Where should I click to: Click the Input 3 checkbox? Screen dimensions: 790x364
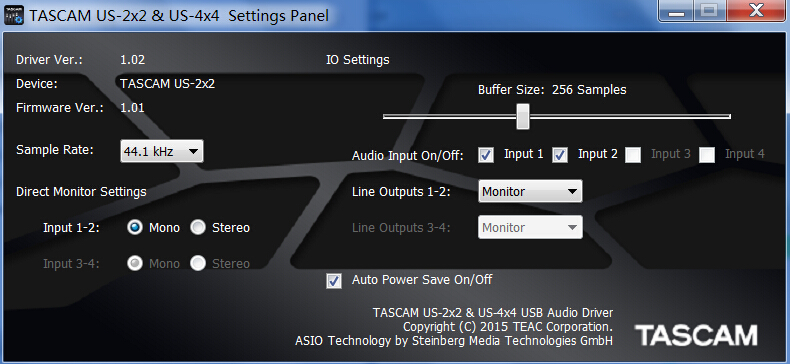[633, 155]
